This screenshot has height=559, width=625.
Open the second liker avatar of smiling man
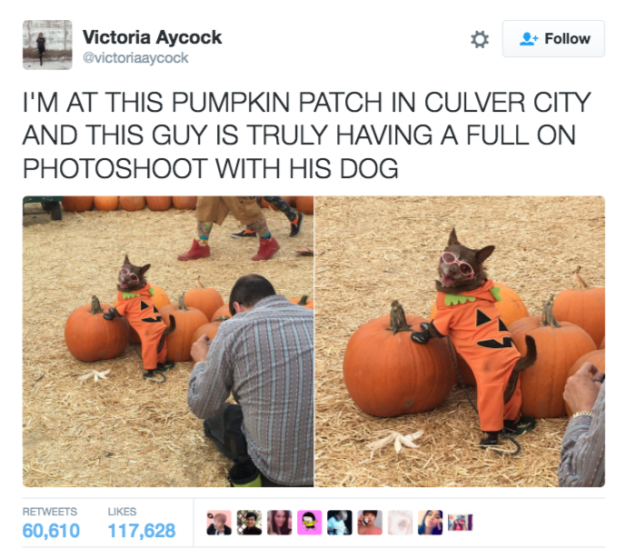coord(249,523)
